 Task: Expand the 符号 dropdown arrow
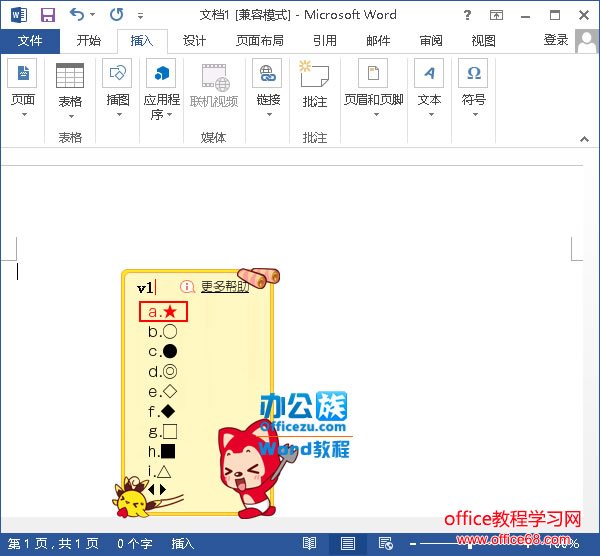[475, 114]
